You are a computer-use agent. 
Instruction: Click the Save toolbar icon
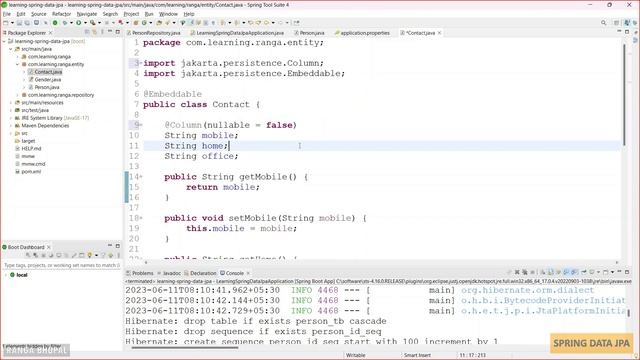[x=19, y=23]
